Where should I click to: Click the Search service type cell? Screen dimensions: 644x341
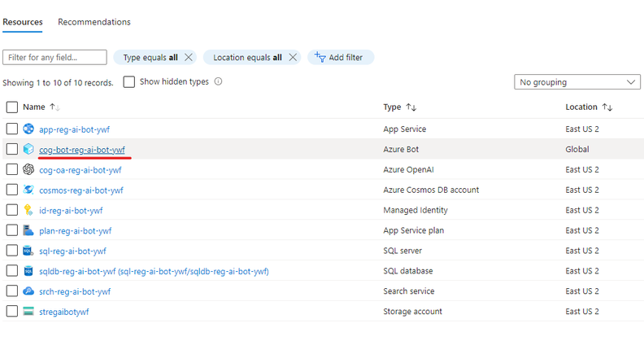tap(409, 291)
